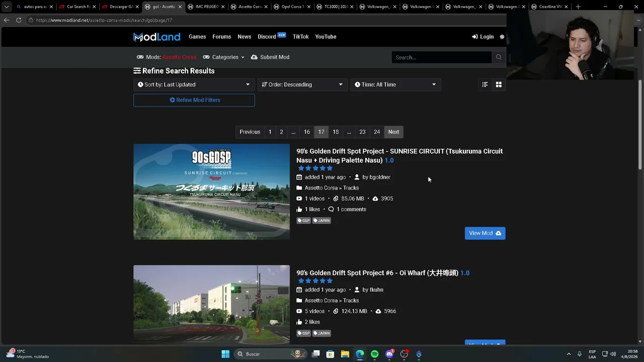Open the browser tab list chevron

7,7
